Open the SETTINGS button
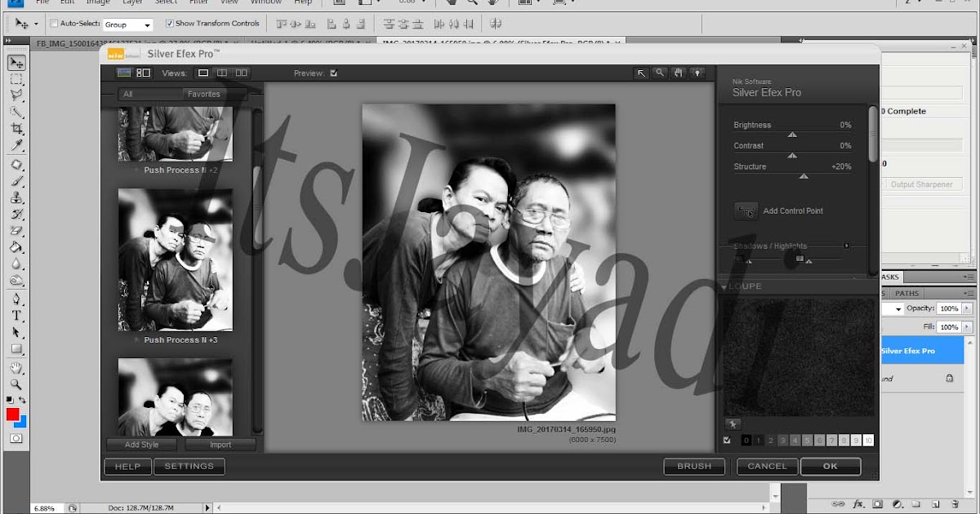The height and width of the screenshot is (514, 980). coord(189,467)
